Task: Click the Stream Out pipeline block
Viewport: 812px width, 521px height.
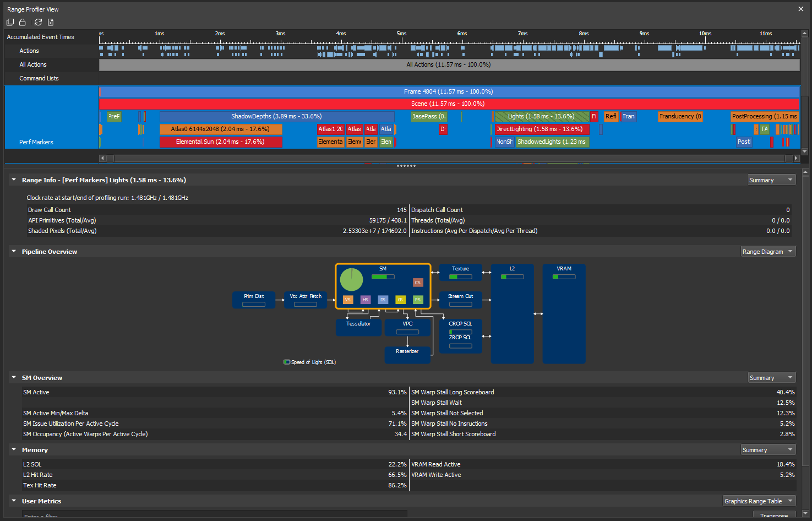Action: tap(461, 300)
